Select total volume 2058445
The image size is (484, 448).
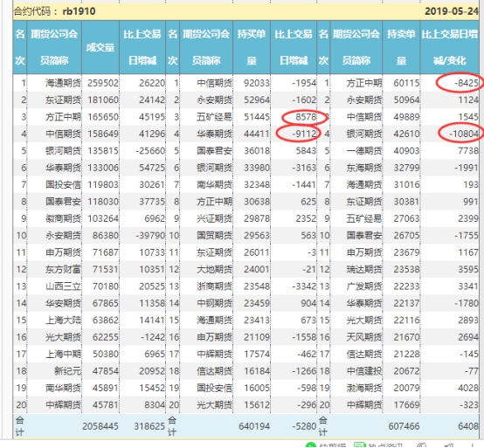(x=100, y=426)
